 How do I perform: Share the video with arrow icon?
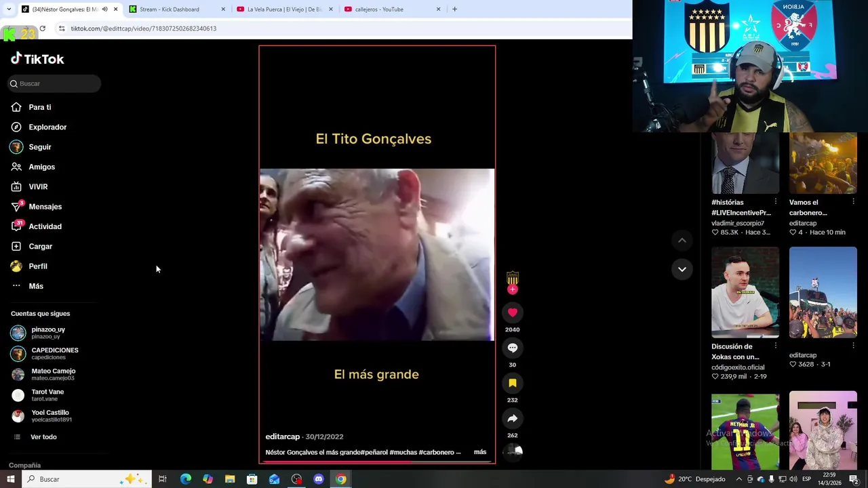click(x=513, y=418)
